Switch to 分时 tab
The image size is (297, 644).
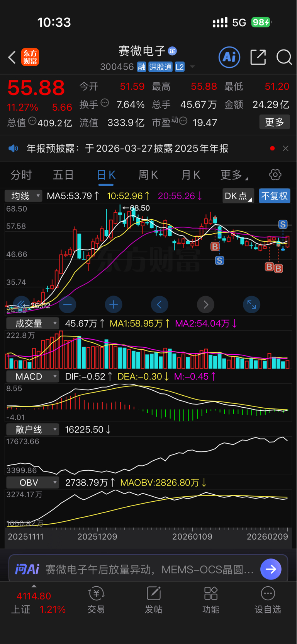[21, 175]
